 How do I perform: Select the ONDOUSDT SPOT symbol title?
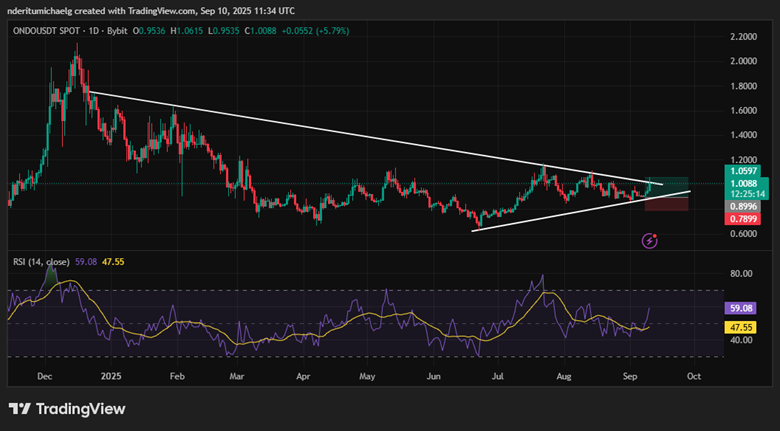coord(46,31)
